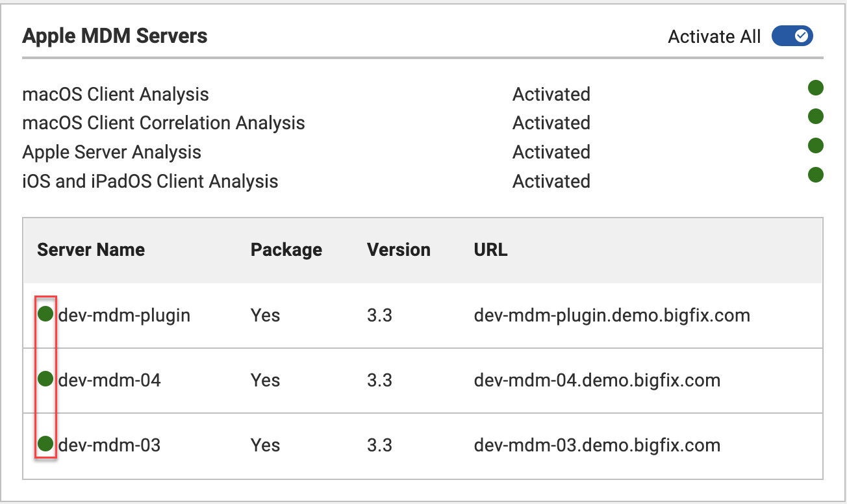The width and height of the screenshot is (847, 504).
Task: Click the Version column header
Action: point(398,250)
